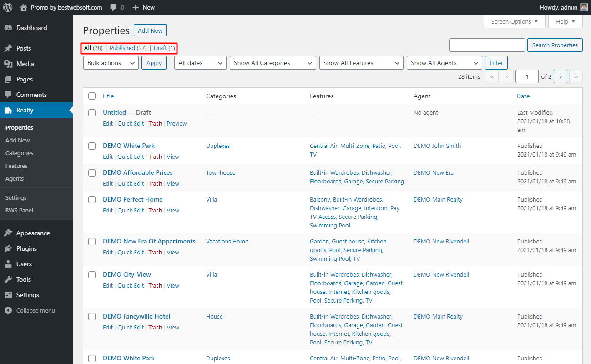Open the Townhouse category link
The height and width of the screenshot is (364, 591).
pyautogui.click(x=221, y=172)
